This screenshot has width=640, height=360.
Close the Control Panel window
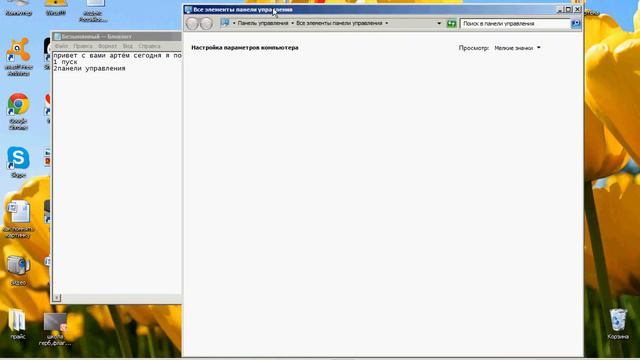click(x=577, y=9)
